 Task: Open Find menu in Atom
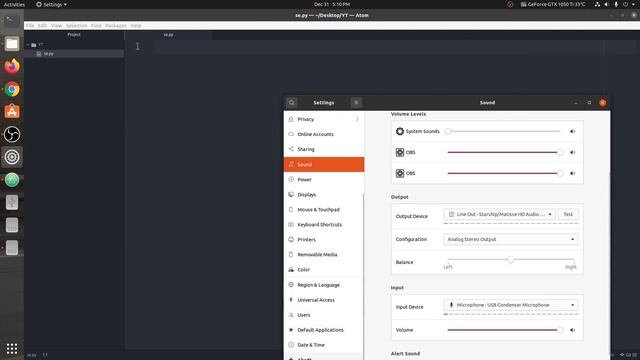click(x=96, y=25)
